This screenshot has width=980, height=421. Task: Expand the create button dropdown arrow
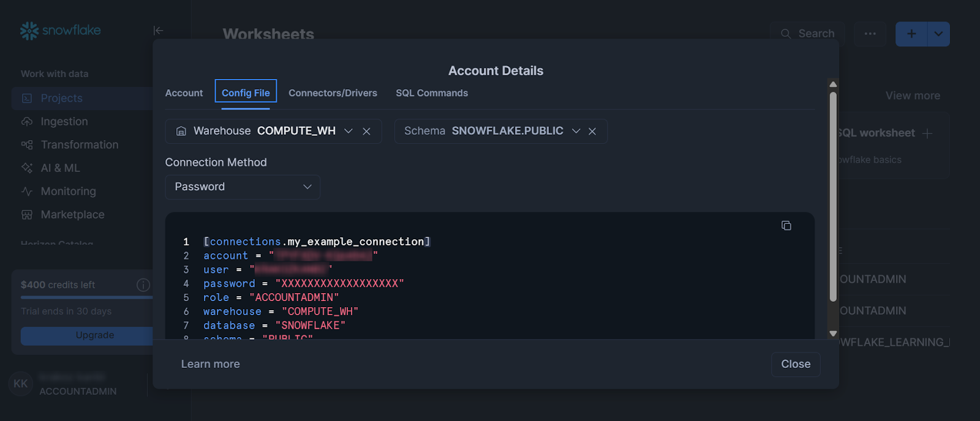tap(939, 34)
